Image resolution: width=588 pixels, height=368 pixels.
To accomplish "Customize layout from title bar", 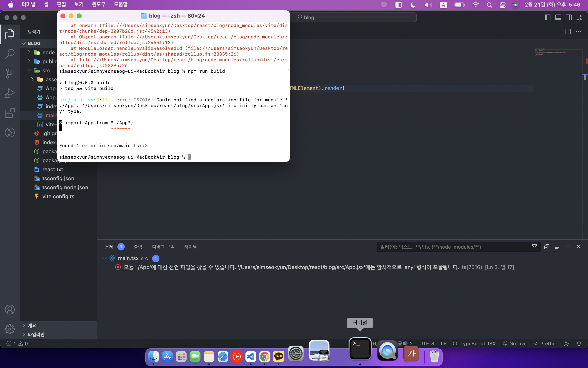I will click(579, 18).
